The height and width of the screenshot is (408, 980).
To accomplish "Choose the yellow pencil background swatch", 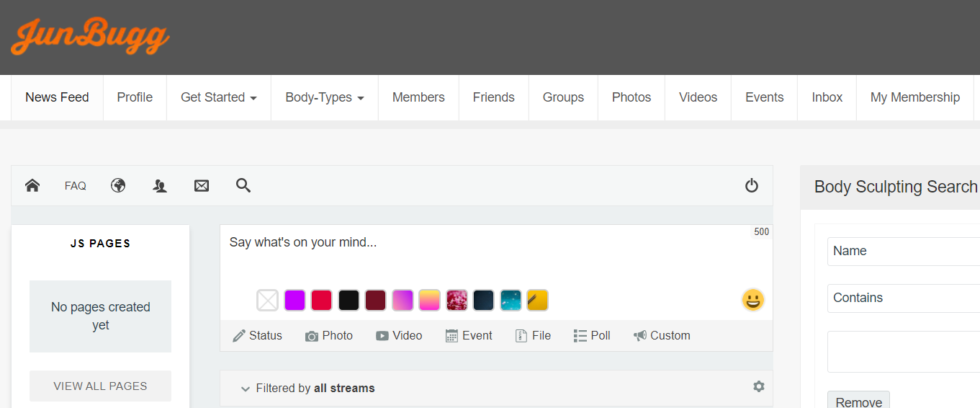I will (x=538, y=301).
